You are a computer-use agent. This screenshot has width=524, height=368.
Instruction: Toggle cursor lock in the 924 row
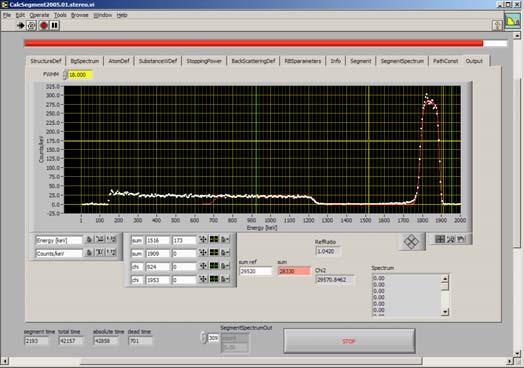tap(225, 266)
